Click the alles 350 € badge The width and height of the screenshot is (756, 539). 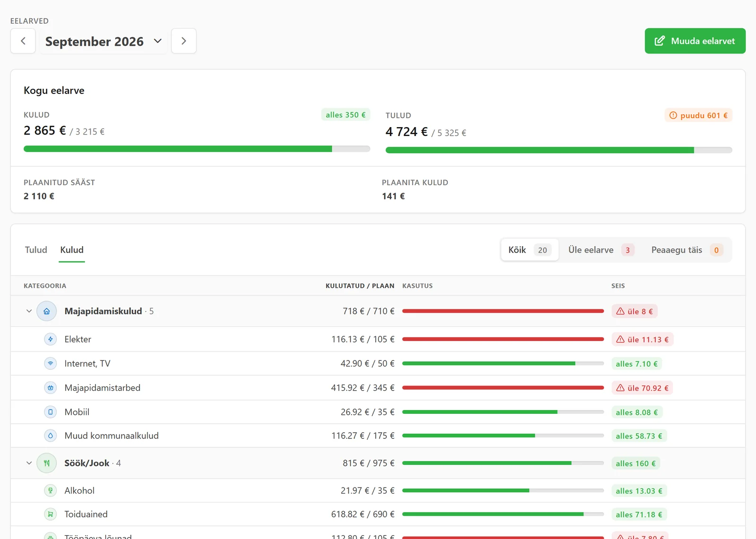click(345, 115)
